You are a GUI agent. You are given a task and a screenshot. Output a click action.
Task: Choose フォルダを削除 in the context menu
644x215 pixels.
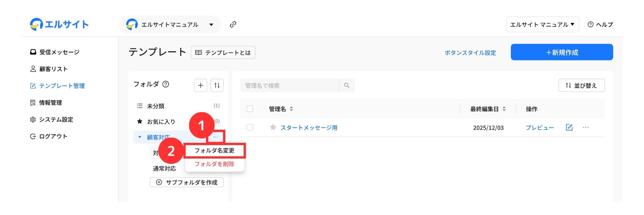(215, 164)
